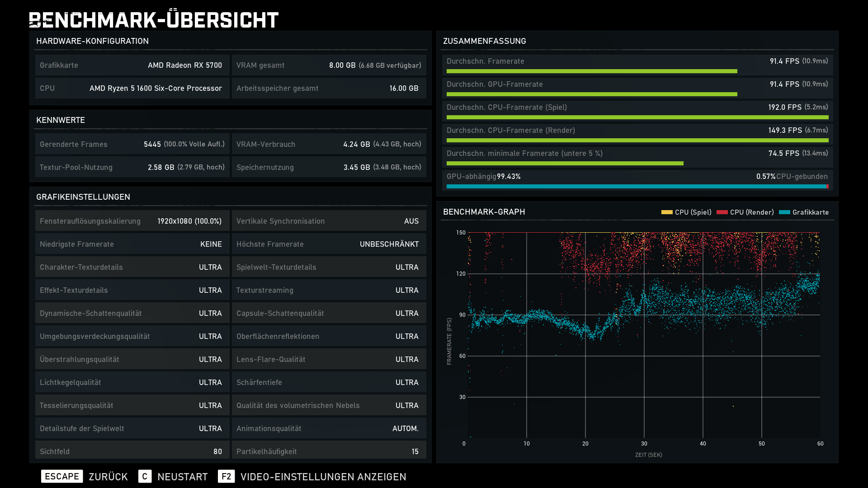Click the ESCAPE key icon

62,476
